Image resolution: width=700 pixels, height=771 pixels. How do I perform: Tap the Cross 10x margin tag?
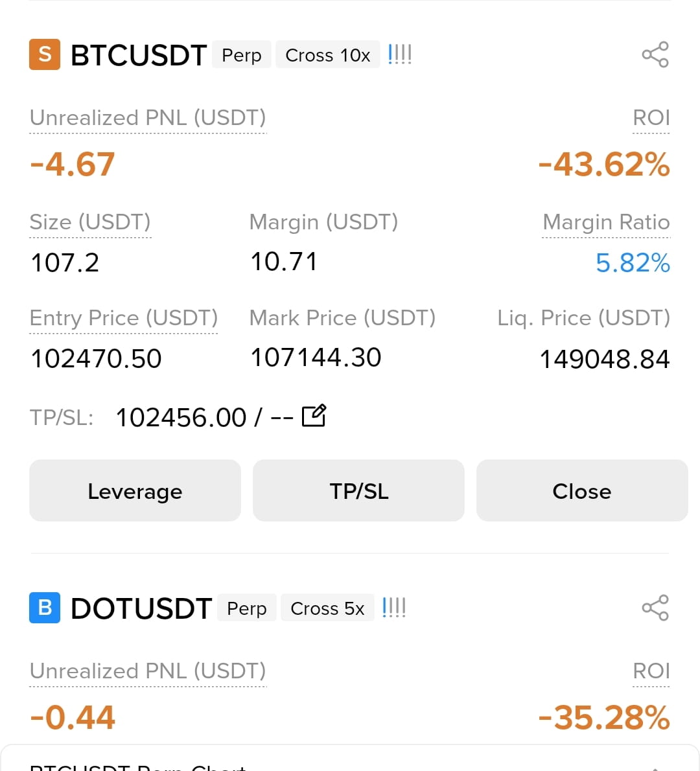pos(327,54)
